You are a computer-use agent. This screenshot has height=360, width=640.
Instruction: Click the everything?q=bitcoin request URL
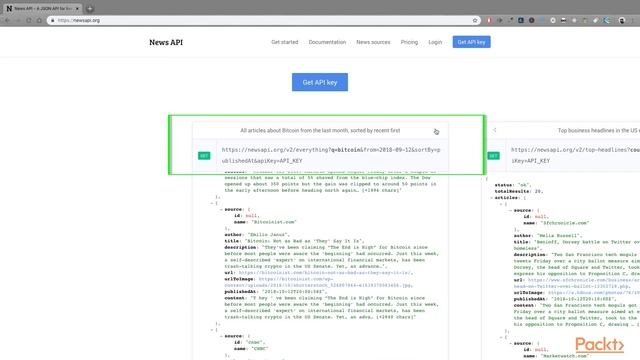[x=331, y=155]
